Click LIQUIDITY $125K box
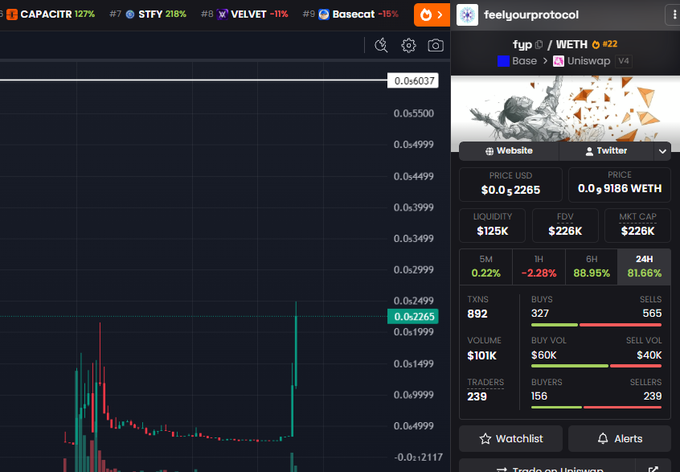The width and height of the screenshot is (680, 472). tap(492, 225)
